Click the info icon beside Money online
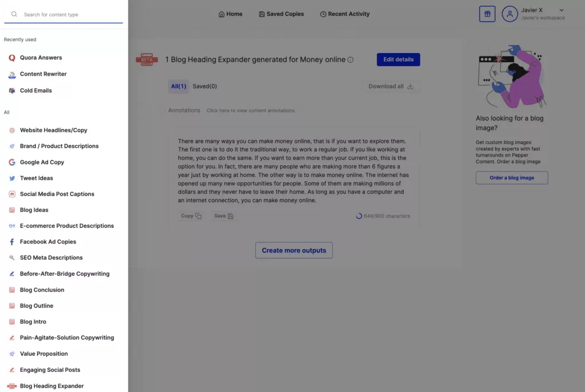This screenshot has width=585, height=392. point(351,60)
